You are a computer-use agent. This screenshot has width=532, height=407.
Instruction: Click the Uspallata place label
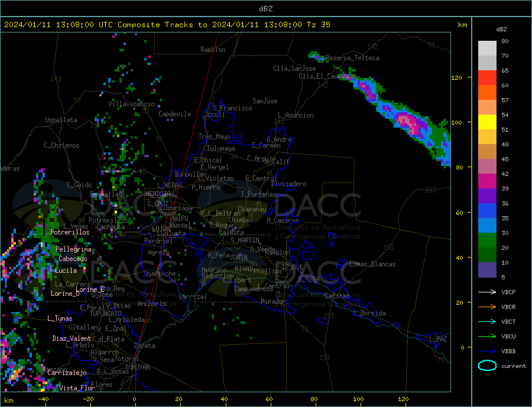click(61, 120)
